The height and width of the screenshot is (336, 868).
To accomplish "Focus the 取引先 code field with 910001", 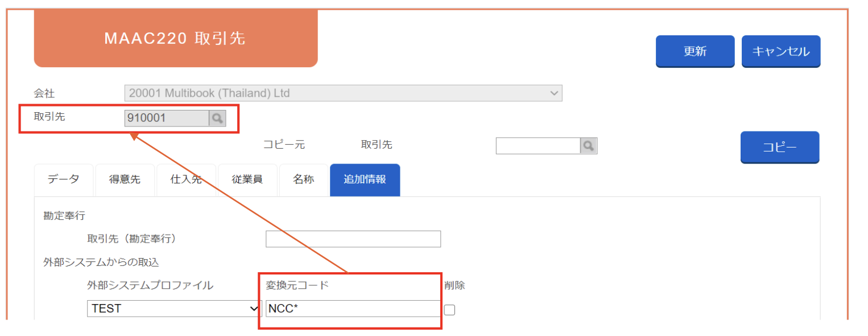I will [167, 118].
